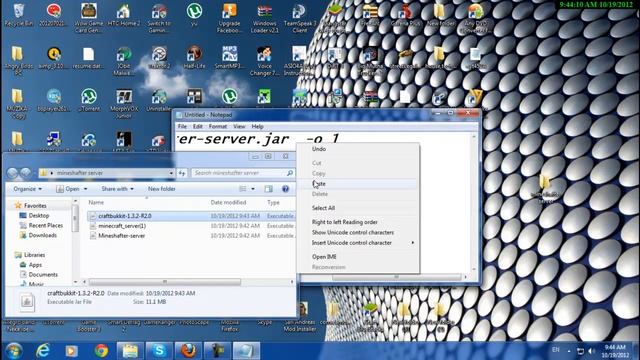The height and width of the screenshot is (360, 640).
Task: Click New folder in Explorer toolbar
Action: click(162, 189)
